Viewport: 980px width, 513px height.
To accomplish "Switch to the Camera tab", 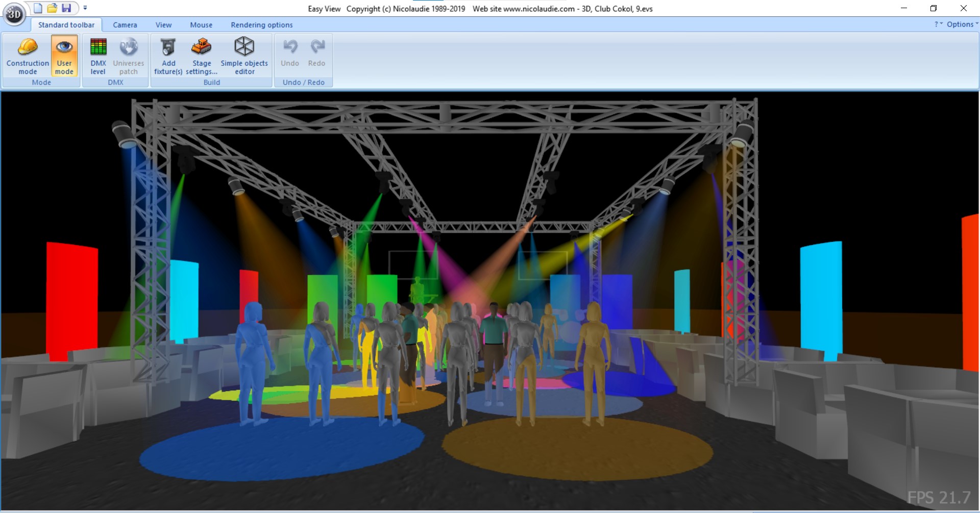I will [125, 25].
